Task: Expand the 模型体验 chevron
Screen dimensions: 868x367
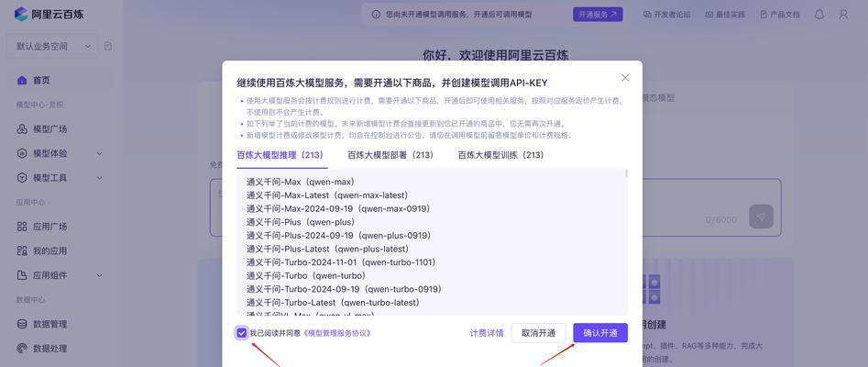Action: tap(100, 153)
